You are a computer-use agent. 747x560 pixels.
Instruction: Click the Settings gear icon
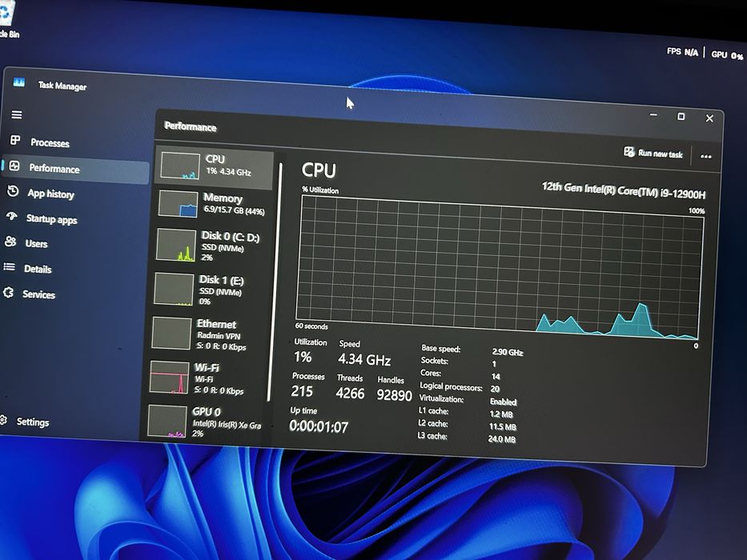coord(3,420)
